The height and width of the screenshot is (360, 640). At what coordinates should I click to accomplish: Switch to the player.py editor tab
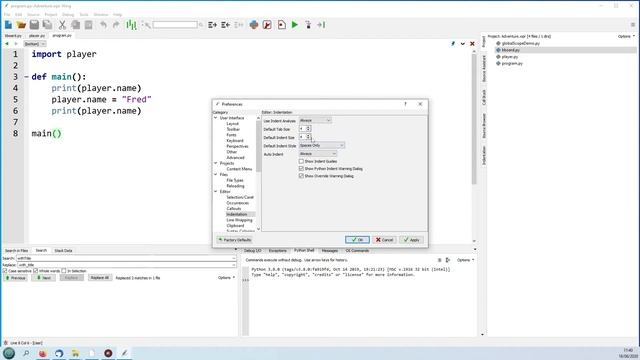(37, 36)
